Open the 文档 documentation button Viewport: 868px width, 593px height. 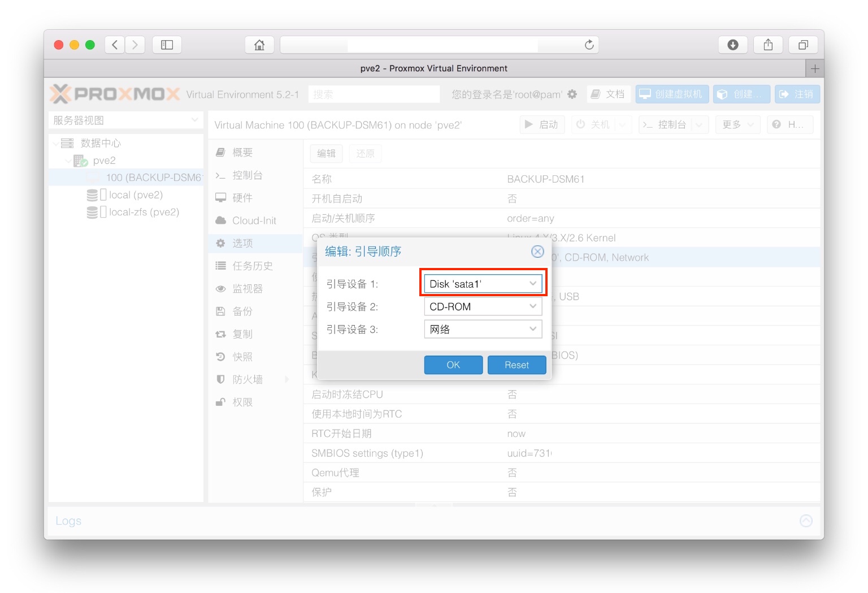[608, 94]
